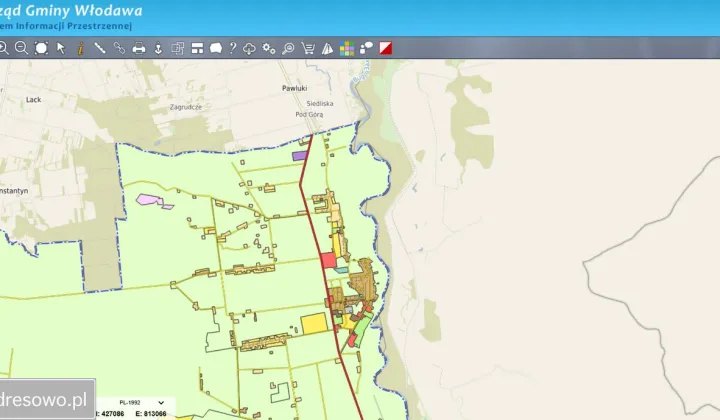Click the white polygon shape tool
This screenshot has height=420, width=720.
tap(216, 48)
